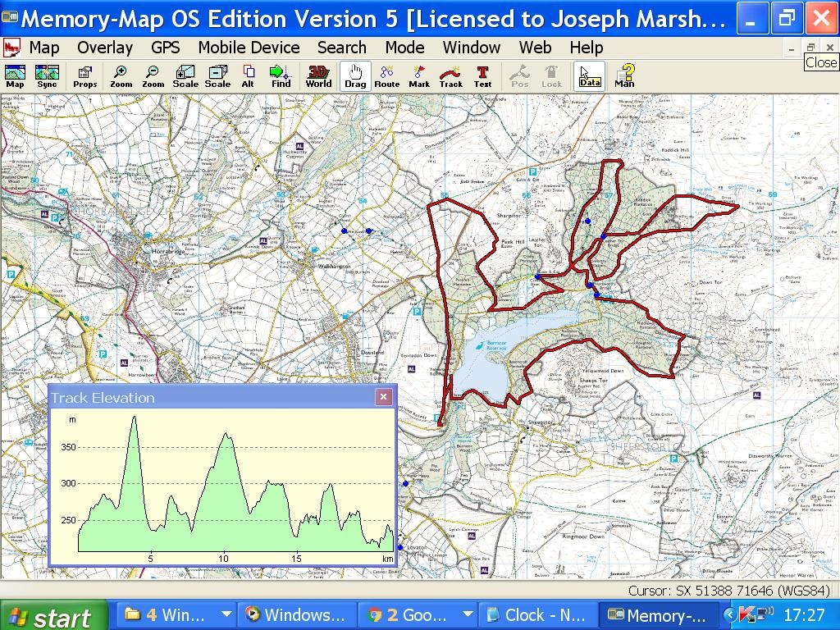Toggle the Data display button

pos(589,76)
